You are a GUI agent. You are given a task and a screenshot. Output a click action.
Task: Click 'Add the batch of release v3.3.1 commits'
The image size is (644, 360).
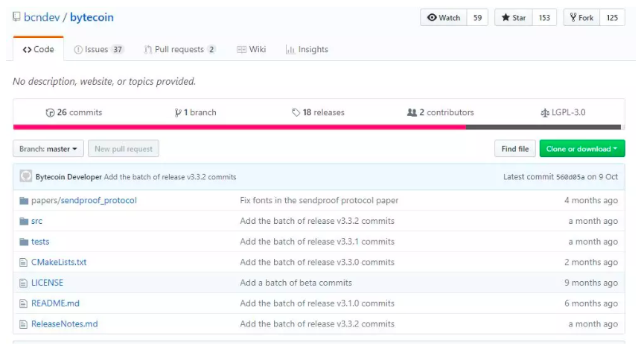click(317, 242)
